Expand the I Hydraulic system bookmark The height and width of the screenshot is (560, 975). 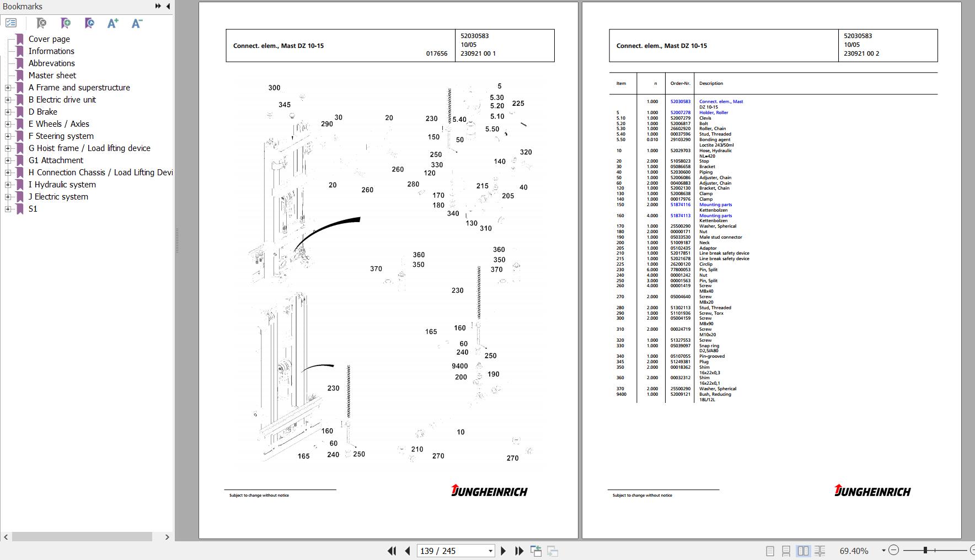(8, 185)
